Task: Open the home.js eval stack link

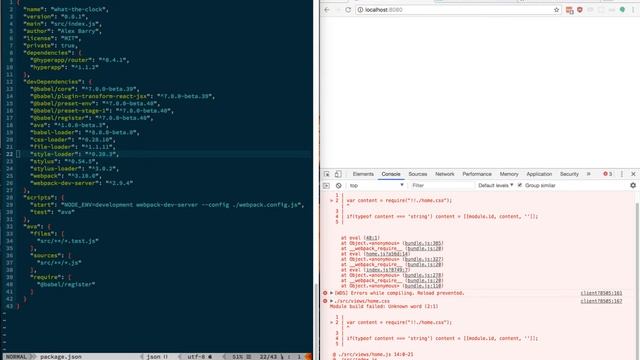Action: [x=387, y=254]
